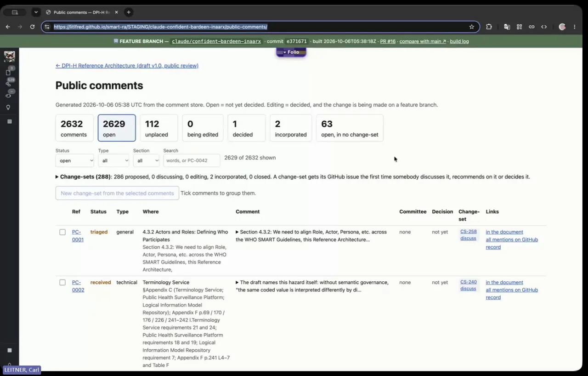Expand the PC-0002 comment text
The width and height of the screenshot is (588, 376).
pos(237,282)
